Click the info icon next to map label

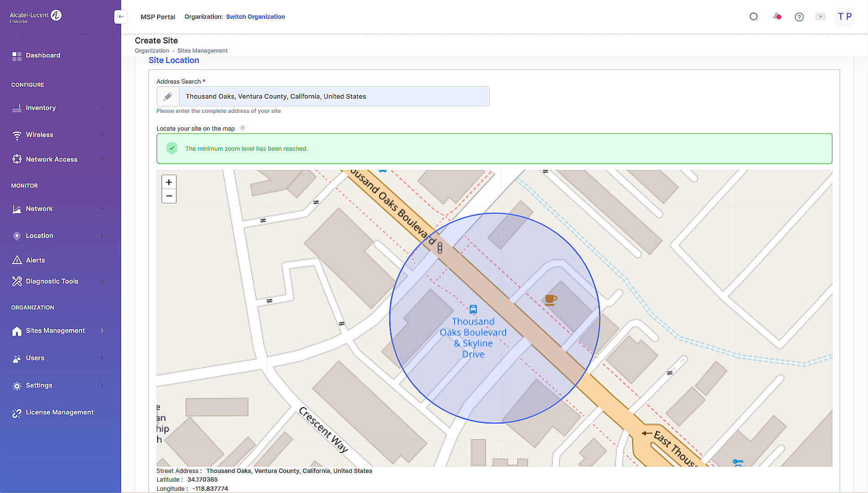(x=243, y=128)
